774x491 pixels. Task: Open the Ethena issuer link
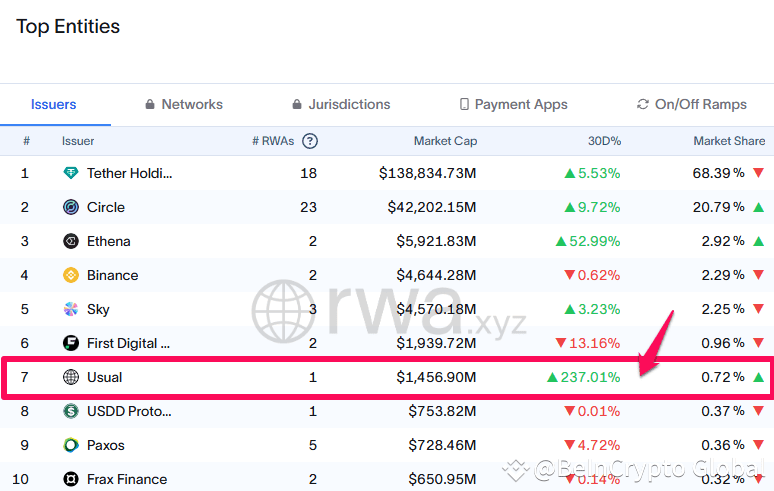109,241
